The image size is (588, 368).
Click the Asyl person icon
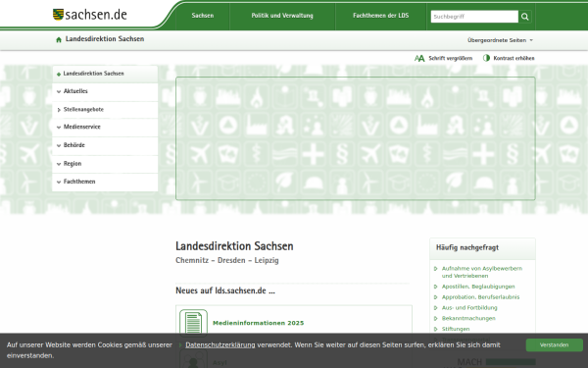click(193, 360)
